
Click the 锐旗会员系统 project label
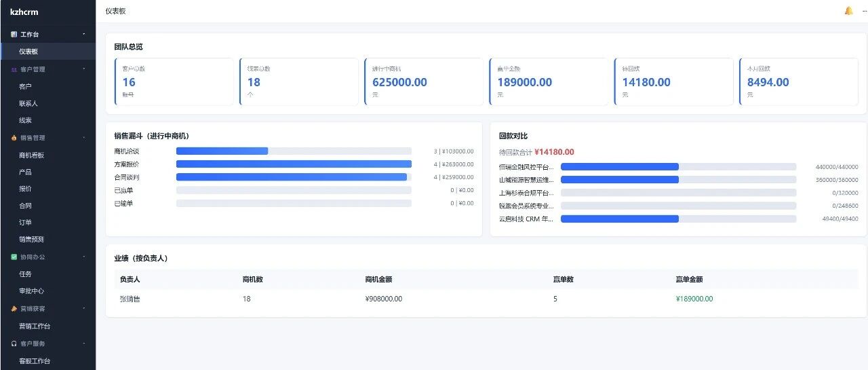[526, 206]
